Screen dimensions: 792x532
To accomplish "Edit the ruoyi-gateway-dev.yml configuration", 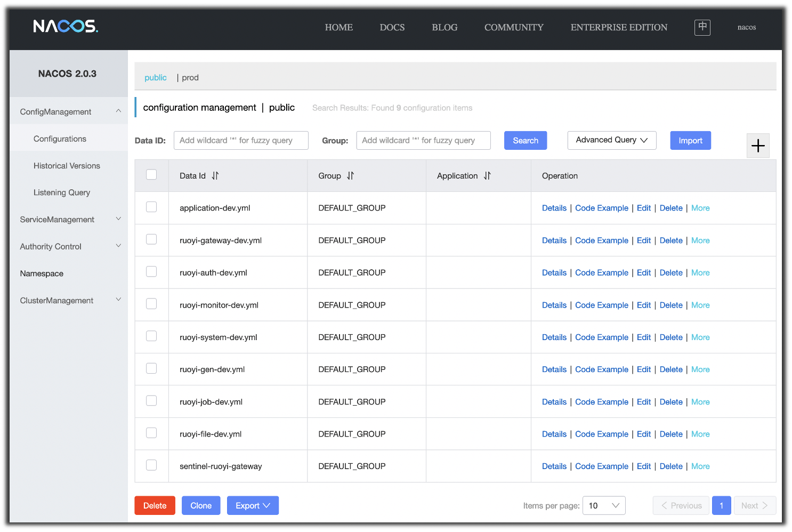I will (x=644, y=240).
